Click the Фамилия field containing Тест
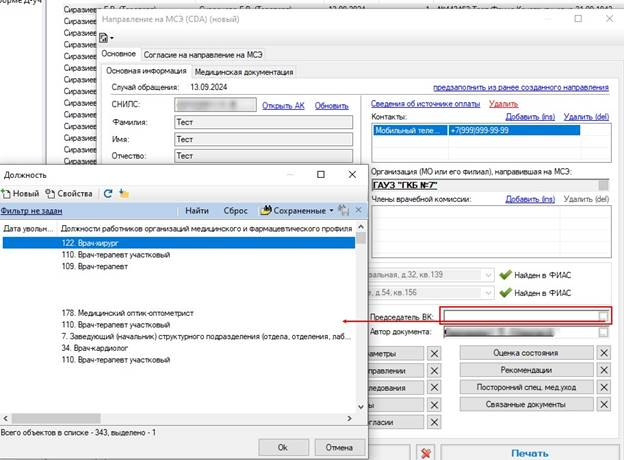The height and width of the screenshot is (460, 624). [263, 122]
